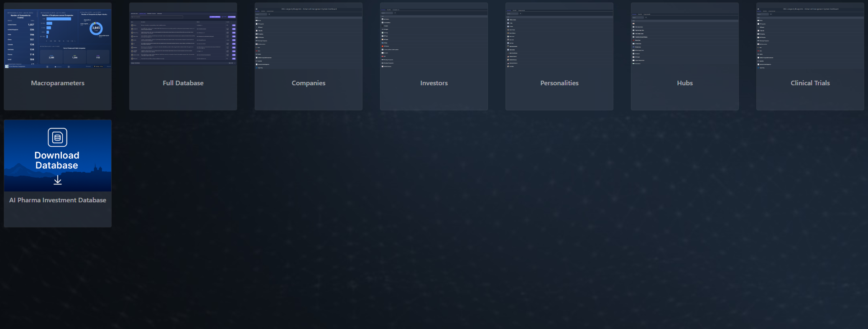Select the Investors card title
The height and width of the screenshot is (329, 868).
(x=434, y=83)
